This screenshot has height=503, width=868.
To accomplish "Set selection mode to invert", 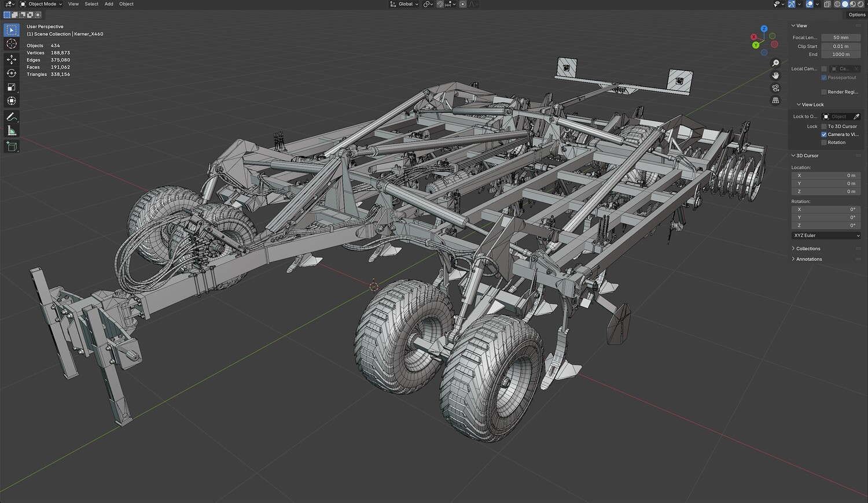I will (x=30, y=15).
